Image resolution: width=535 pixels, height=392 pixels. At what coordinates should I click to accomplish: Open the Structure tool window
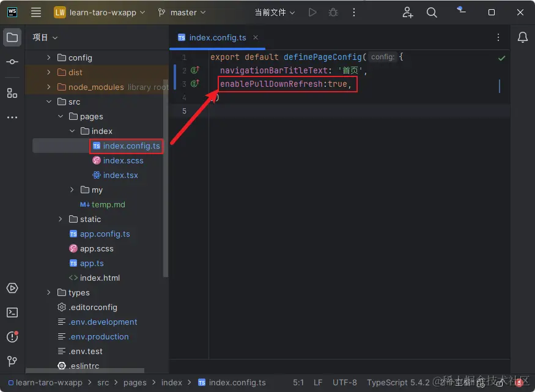pos(12,93)
